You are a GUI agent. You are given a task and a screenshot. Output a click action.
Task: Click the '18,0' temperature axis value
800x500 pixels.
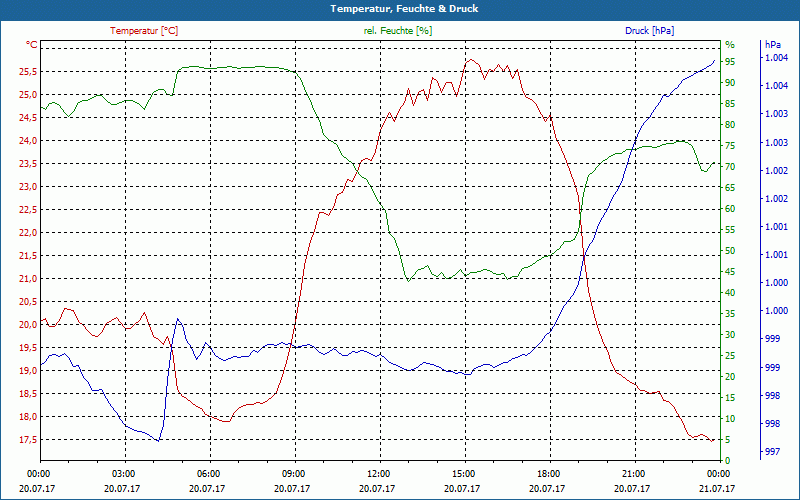tap(28, 417)
